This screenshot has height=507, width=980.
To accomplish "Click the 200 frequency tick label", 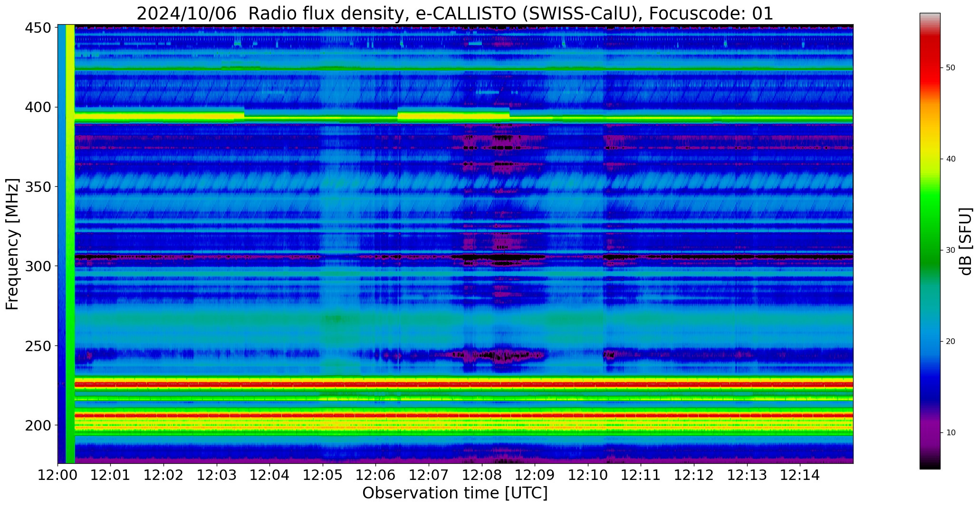I will tap(38, 425).
